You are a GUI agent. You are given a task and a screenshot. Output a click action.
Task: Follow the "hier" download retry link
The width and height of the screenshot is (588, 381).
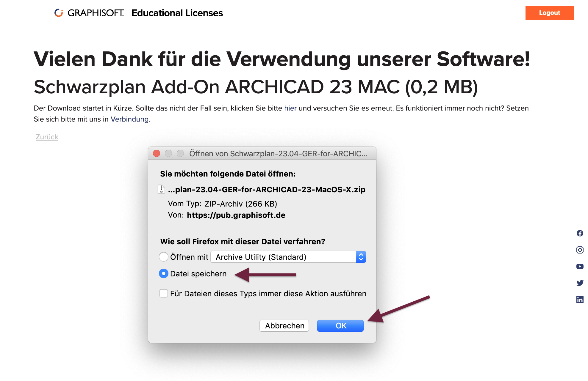pyautogui.click(x=290, y=108)
